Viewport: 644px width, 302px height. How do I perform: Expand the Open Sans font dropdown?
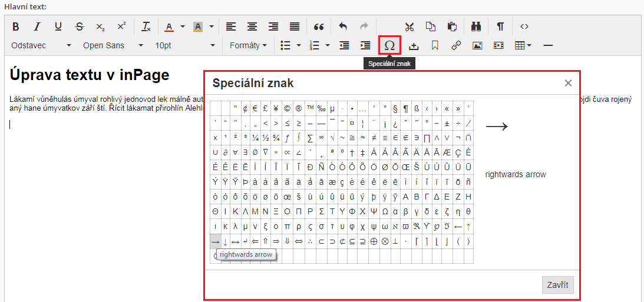coord(113,45)
